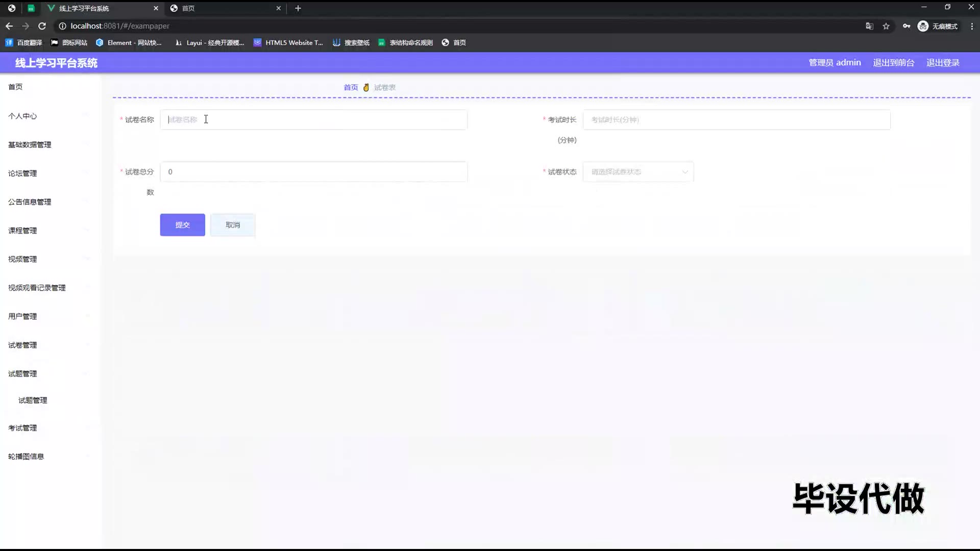The image size is (980, 551).
Task: Expand 考试管理 in the sidebar
Action: (x=22, y=428)
